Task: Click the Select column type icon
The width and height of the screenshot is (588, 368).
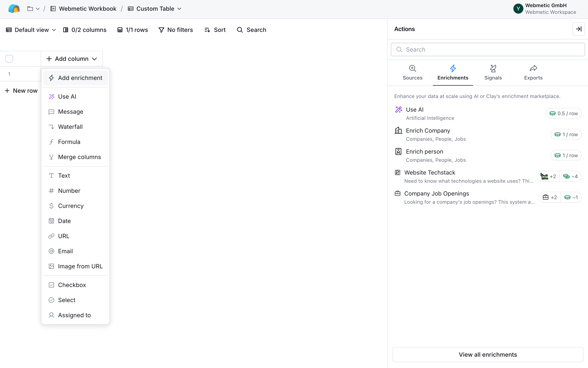Action: click(x=51, y=300)
